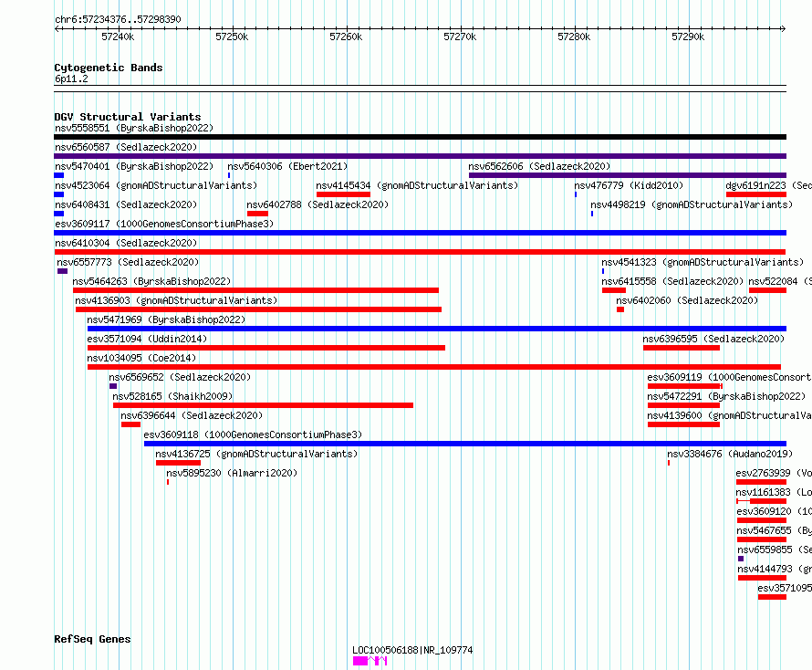Click the chr6:57234376..57298390 coordinates text
Image resolution: width=812 pixels, height=670 pixels.
point(118,19)
